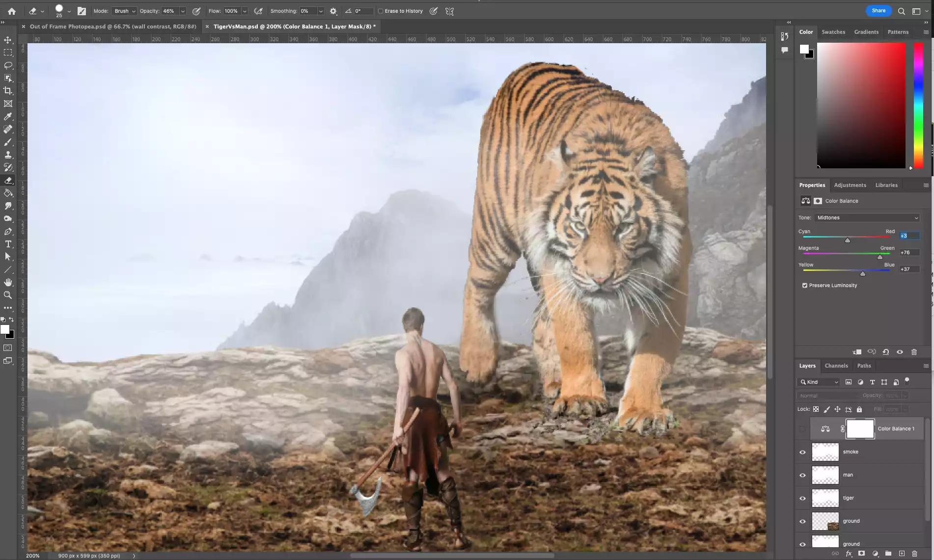The height and width of the screenshot is (560, 934).
Task: Click the Share button
Action: click(879, 11)
